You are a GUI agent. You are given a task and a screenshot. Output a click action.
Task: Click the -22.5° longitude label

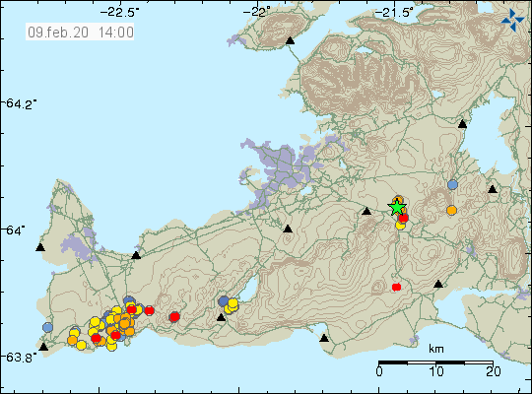119,13
